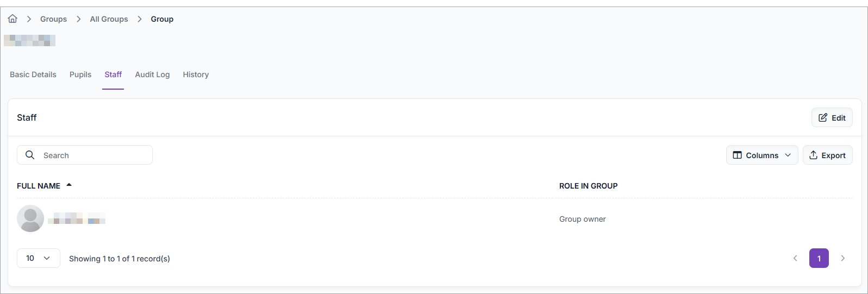Go to next page arrow

[842, 258]
